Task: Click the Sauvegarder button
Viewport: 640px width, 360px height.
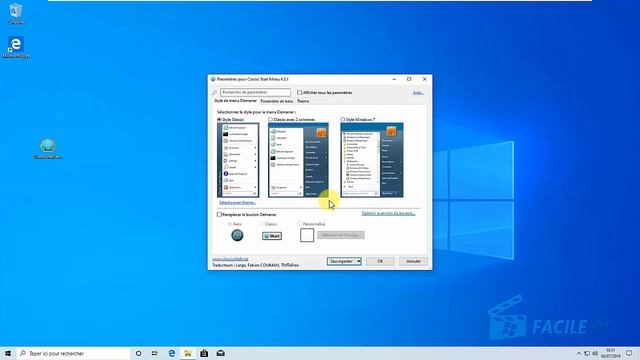Action: point(342,261)
